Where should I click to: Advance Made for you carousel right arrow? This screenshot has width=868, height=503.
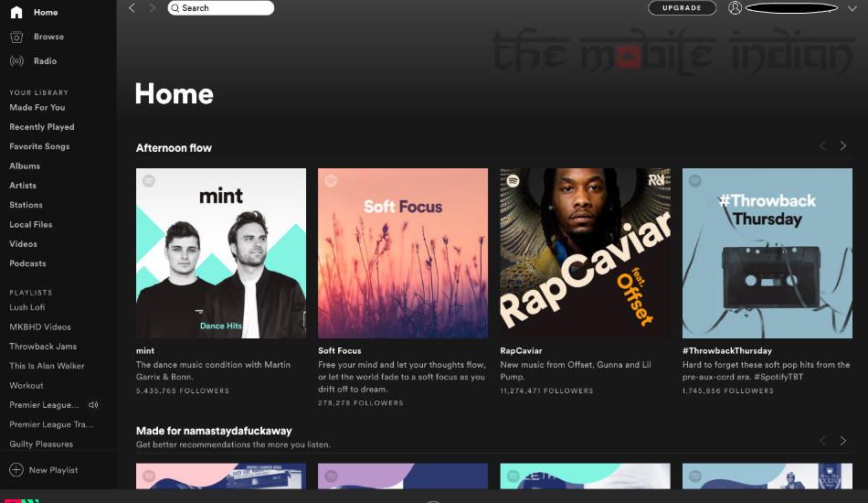[843, 441]
